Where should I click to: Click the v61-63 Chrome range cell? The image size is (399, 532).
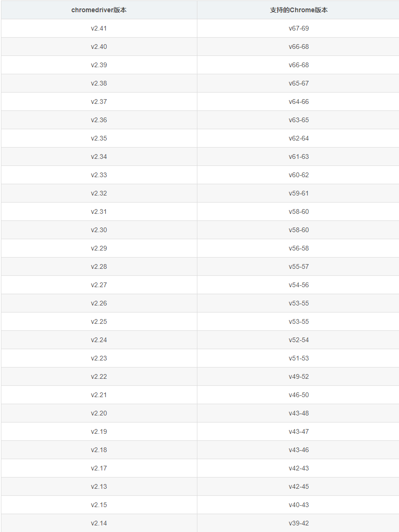tap(298, 156)
